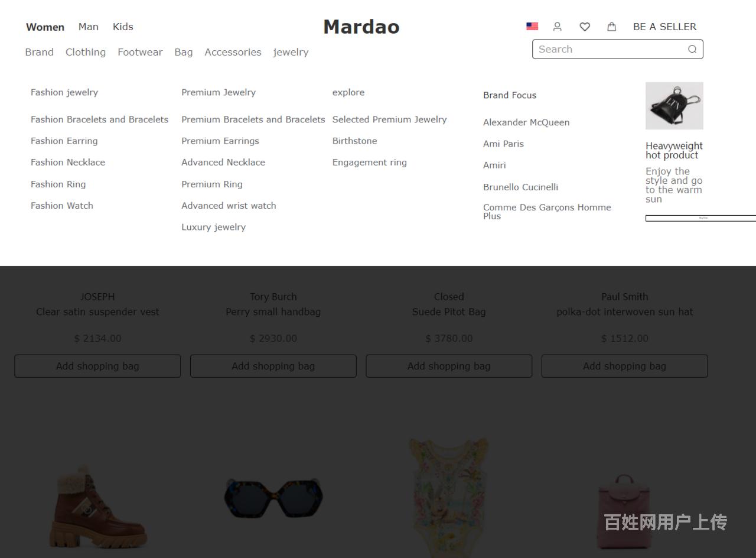The width and height of the screenshot is (756, 558).
Task: Open Luxury jewelry category
Action: click(213, 227)
